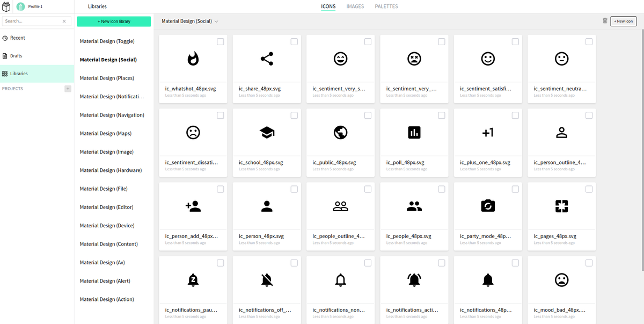
Task: Open Material Design (File) library
Action: coord(104,189)
